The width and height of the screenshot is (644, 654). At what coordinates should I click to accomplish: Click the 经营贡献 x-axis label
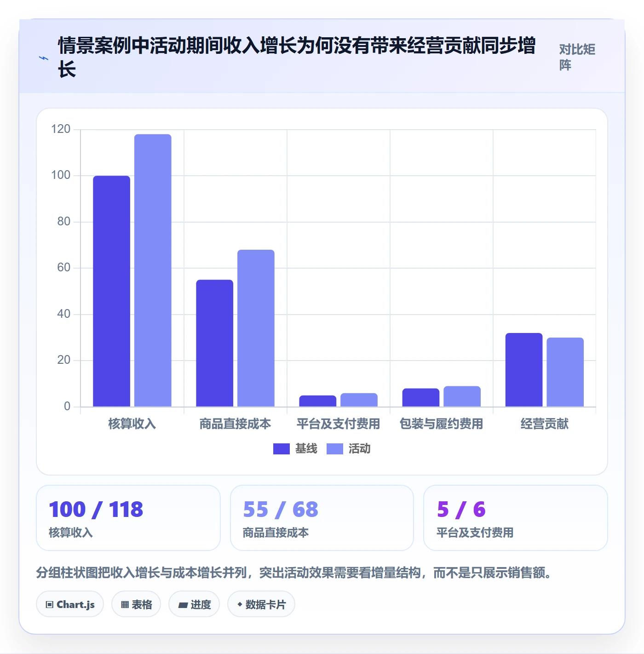(544, 424)
